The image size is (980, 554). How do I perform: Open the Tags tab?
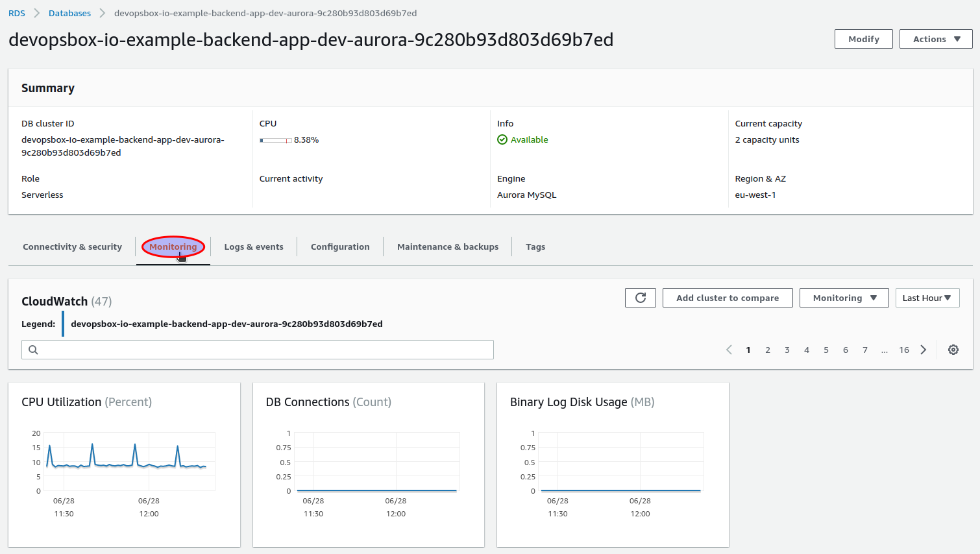coord(535,247)
